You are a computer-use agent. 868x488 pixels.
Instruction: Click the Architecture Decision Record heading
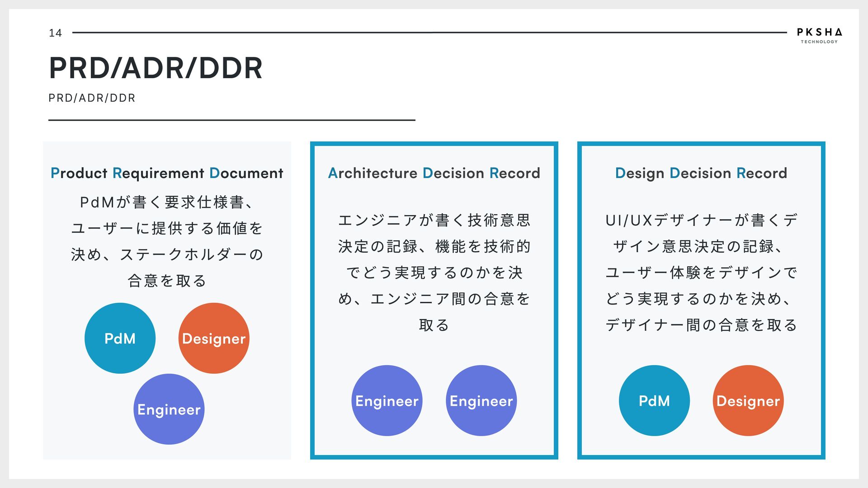tap(434, 173)
